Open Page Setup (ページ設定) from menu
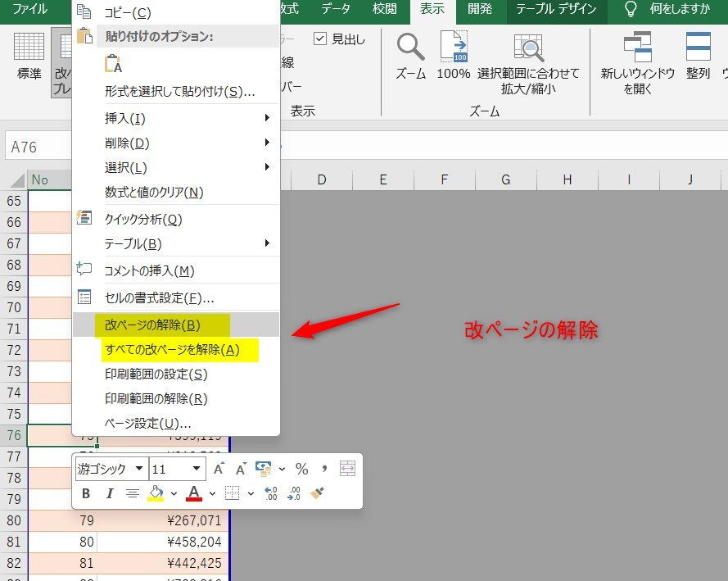This screenshot has width=728, height=581. [176, 423]
